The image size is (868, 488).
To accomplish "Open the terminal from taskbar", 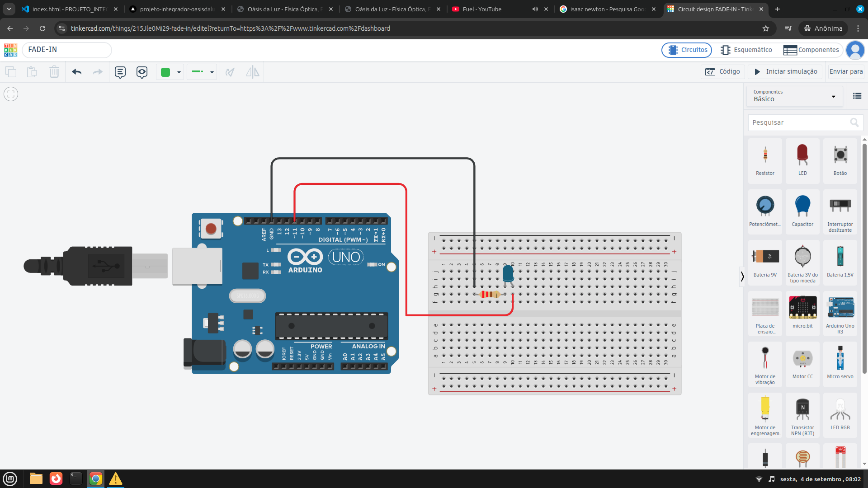I will (76, 479).
